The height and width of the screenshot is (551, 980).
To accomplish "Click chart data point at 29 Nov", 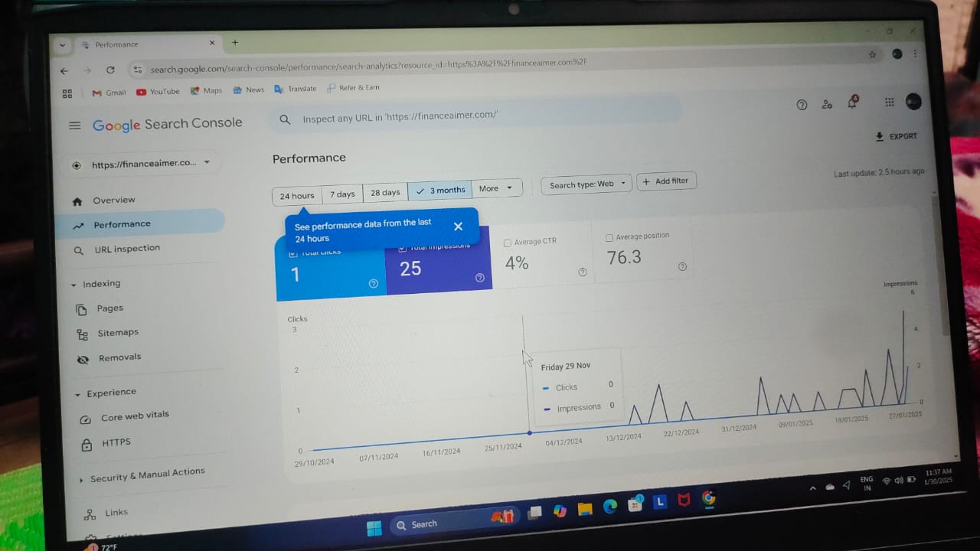I will tap(529, 433).
